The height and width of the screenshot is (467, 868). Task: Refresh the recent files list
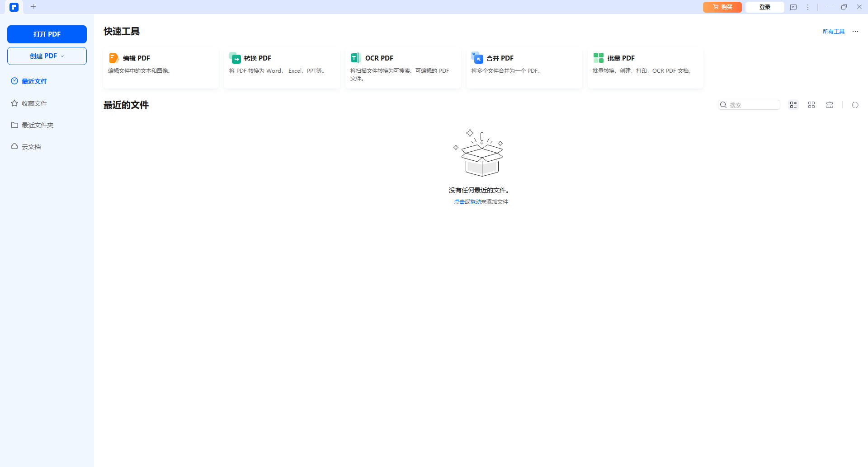[x=855, y=105]
